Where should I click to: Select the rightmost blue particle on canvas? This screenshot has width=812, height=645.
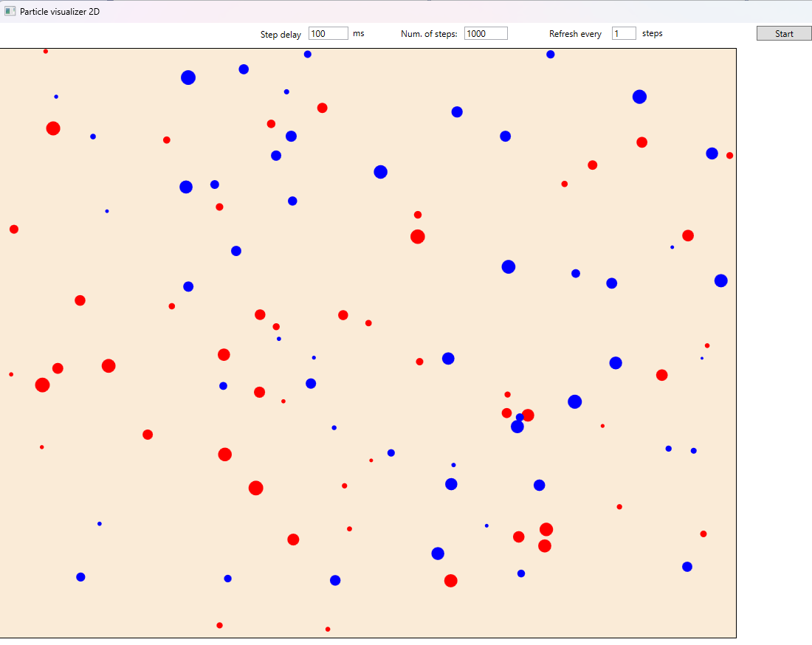tap(720, 280)
